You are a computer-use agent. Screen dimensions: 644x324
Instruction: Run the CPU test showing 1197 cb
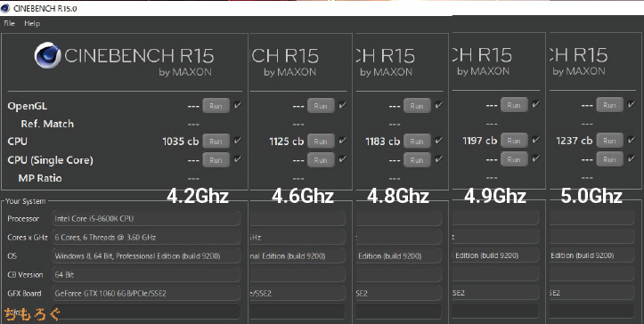tap(514, 141)
